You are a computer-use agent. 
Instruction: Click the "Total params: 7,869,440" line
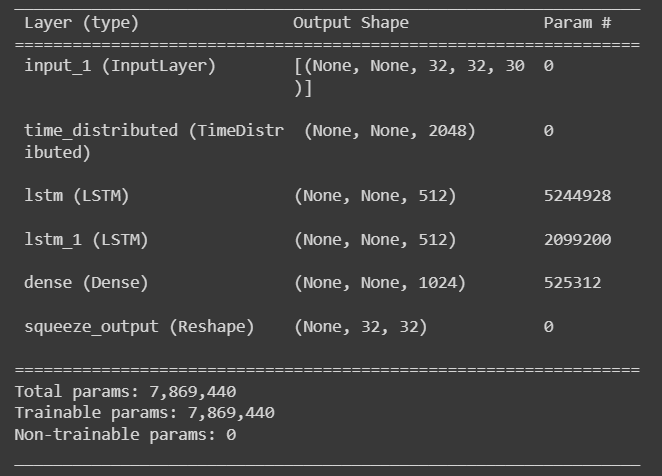(125, 391)
